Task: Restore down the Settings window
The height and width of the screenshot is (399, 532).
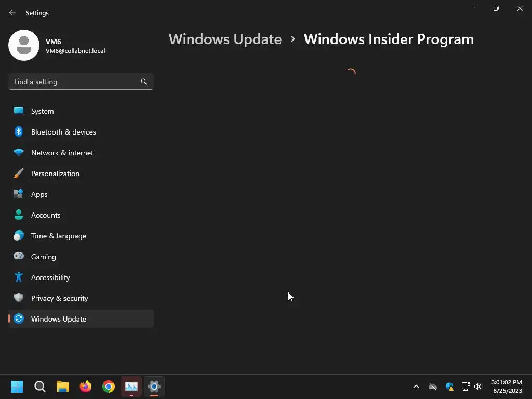Action: (x=496, y=8)
